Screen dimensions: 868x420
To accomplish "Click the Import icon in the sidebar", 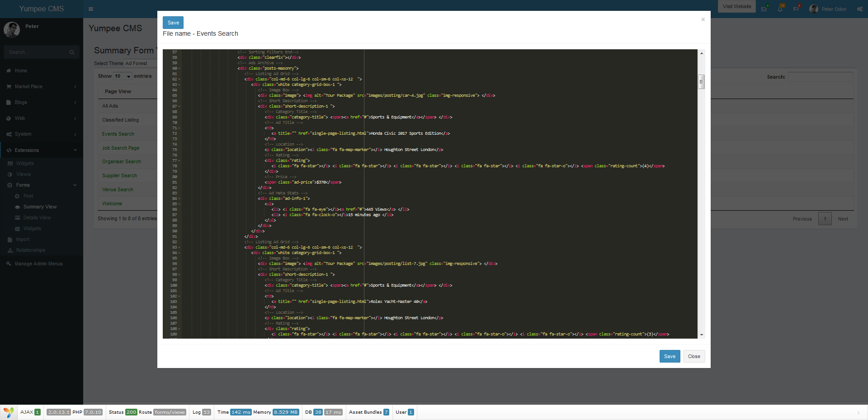I will pos(10,239).
